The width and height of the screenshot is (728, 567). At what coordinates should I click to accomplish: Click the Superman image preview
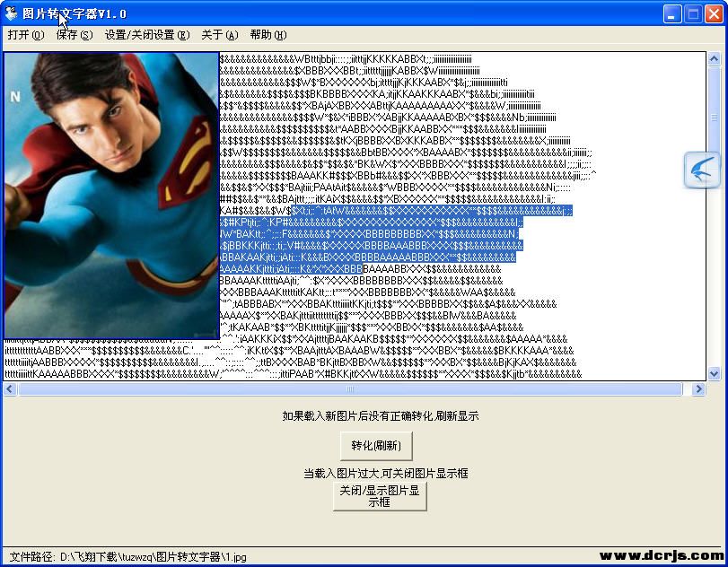coord(111,196)
